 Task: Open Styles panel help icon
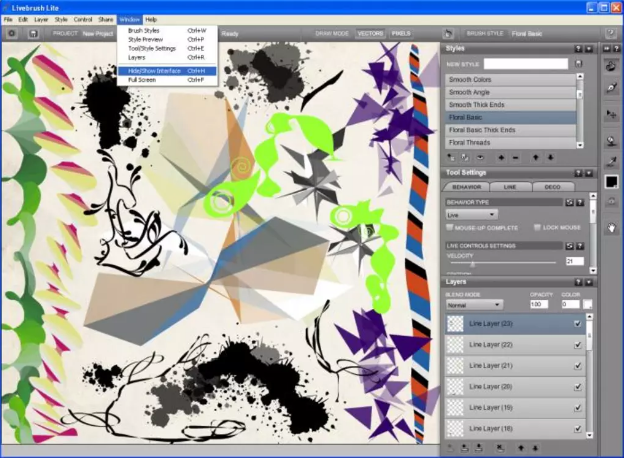[x=578, y=49]
